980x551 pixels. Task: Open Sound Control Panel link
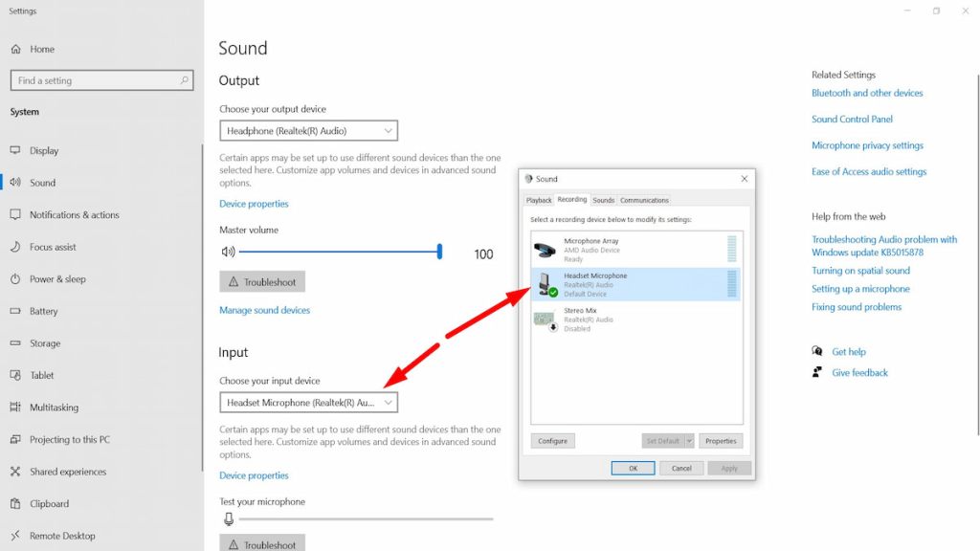[852, 119]
